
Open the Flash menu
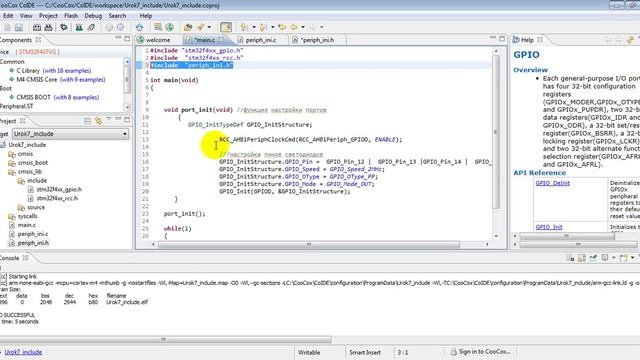coord(71,16)
